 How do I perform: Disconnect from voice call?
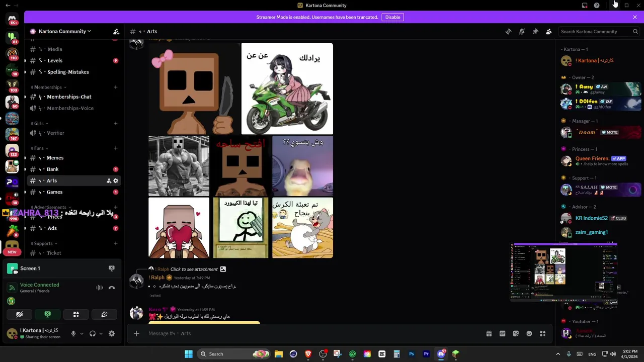pos(112,288)
